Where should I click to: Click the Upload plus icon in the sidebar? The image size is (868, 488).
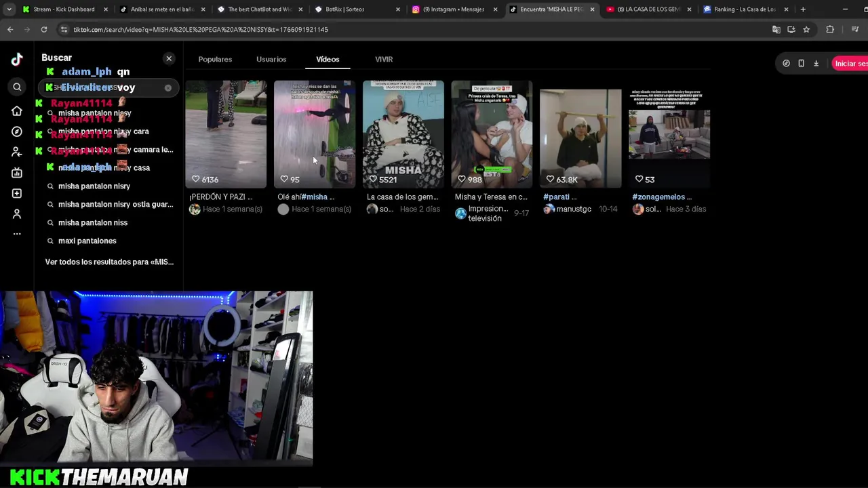[17, 193]
